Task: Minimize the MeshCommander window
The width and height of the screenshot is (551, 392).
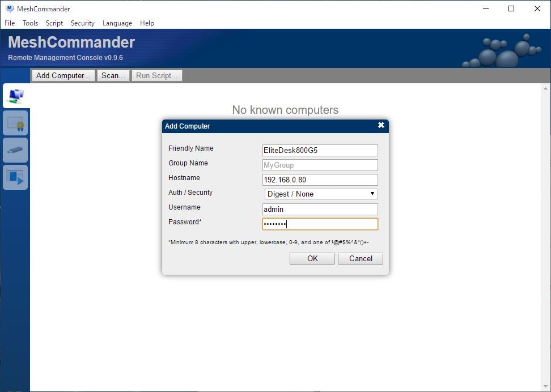Action: pyautogui.click(x=486, y=8)
